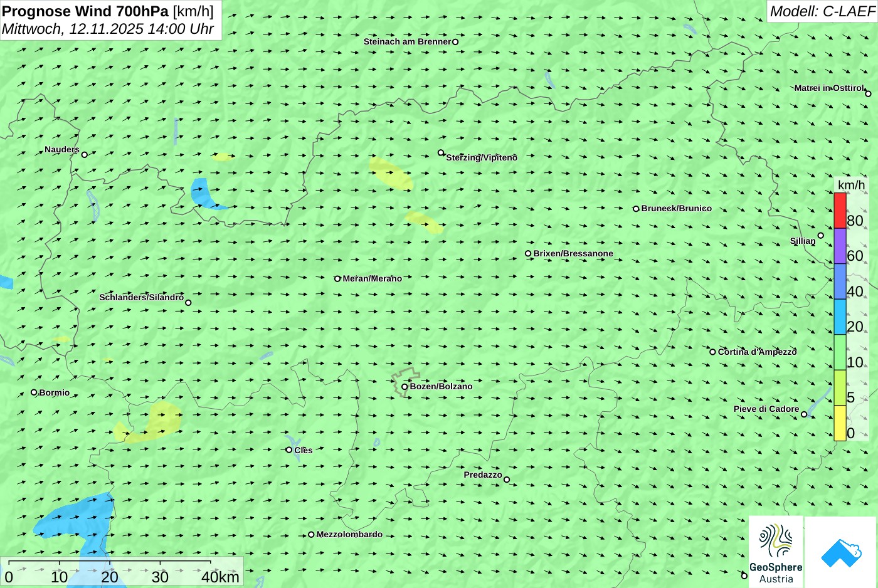Click the GeoSphere Austria logo
The height and width of the screenshot is (588, 878).
pyautogui.click(x=776, y=552)
